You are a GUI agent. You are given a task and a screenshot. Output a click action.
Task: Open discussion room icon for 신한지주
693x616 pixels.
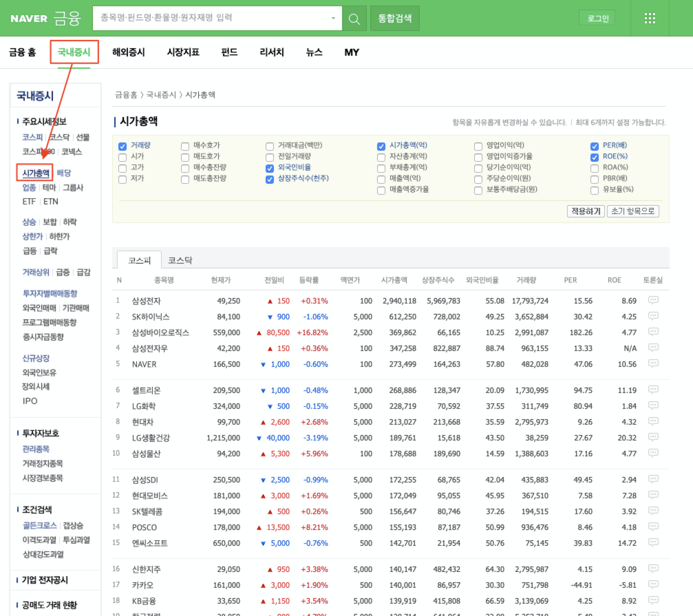(x=653, y=569)
